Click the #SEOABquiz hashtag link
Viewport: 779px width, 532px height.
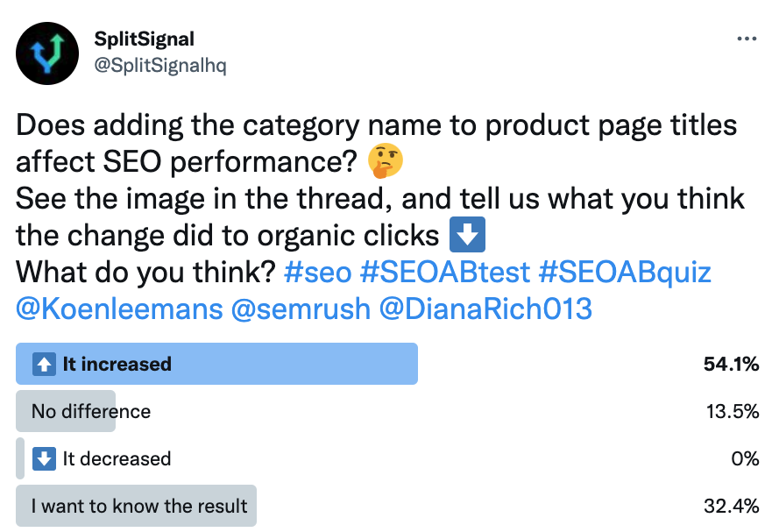coord(626,273)
